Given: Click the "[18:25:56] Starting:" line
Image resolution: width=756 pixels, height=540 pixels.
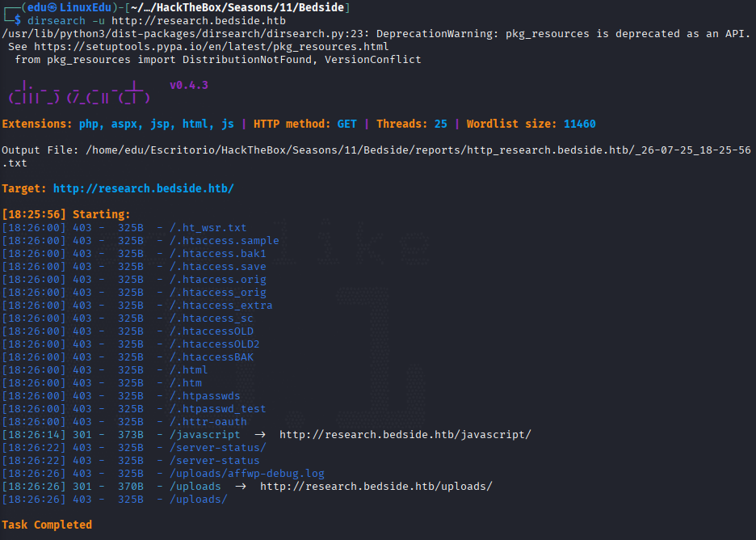Looking at the screenshot, I should coord(66,214).
